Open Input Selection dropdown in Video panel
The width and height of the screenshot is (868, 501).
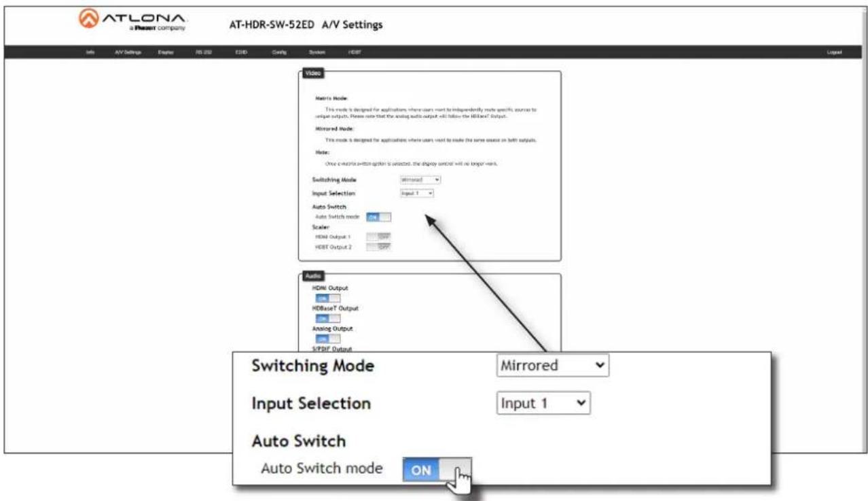click(416, 193)
